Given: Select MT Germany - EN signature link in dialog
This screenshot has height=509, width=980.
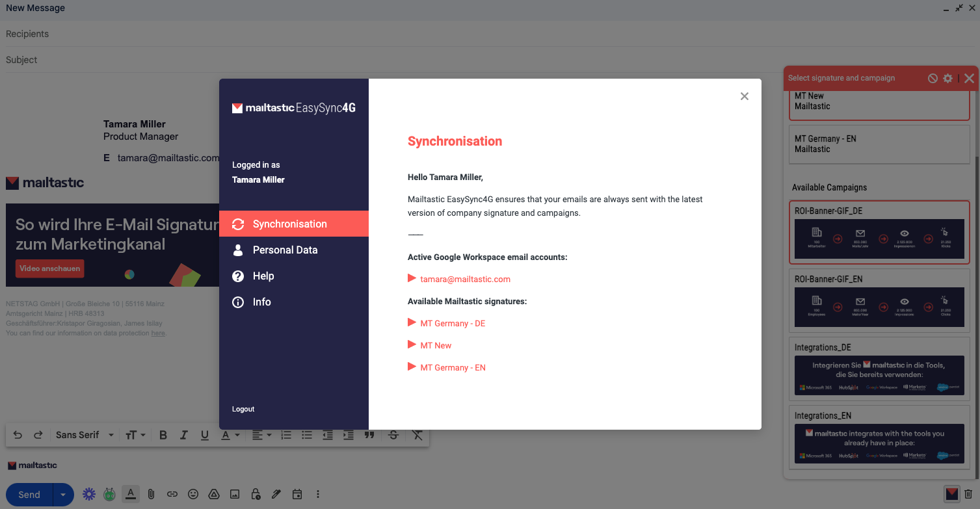Looking at the screenshot, I should tap(453, 367).
